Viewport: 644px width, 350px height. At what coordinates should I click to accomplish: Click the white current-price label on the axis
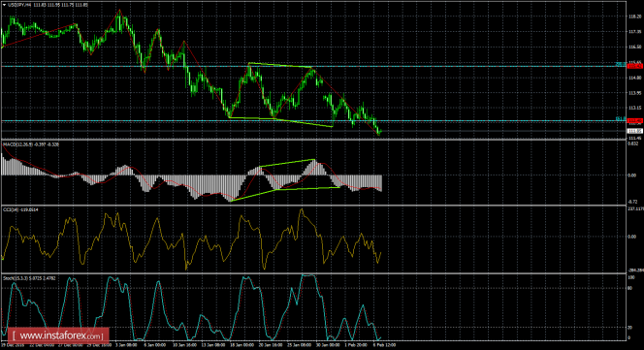click(x=635, y=131)
